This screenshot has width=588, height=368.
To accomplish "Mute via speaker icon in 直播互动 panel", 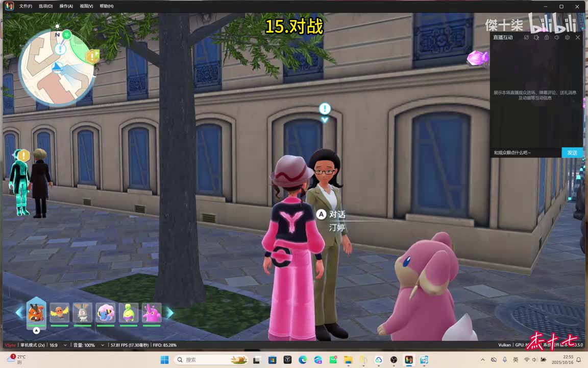I will pos(557,37).
